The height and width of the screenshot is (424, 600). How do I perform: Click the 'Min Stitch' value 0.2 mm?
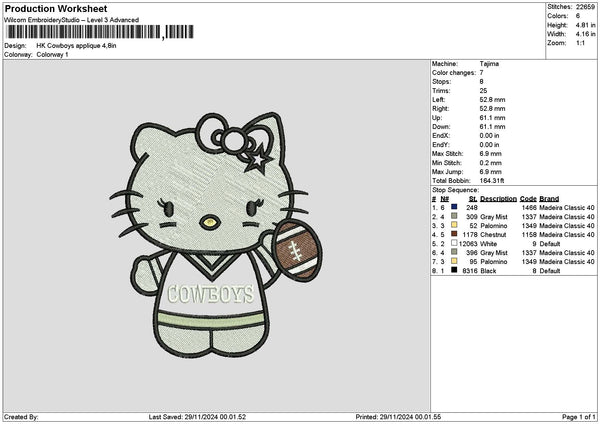pyautogui.click(x=491, y=163)
